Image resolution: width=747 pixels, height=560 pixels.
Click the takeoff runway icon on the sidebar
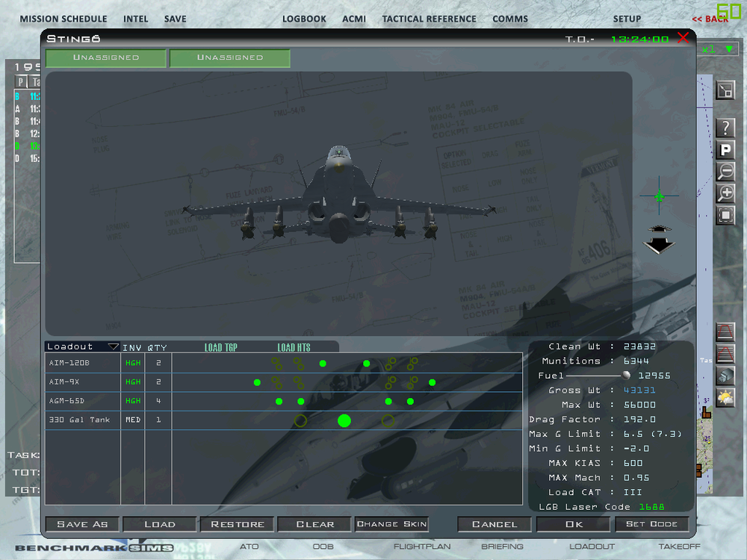725,332
